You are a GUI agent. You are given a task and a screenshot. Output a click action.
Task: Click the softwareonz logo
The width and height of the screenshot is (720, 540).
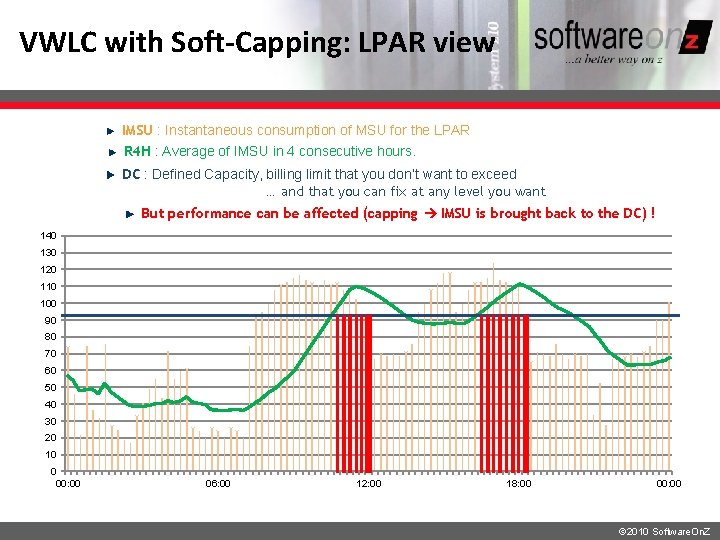click(623, 38)
